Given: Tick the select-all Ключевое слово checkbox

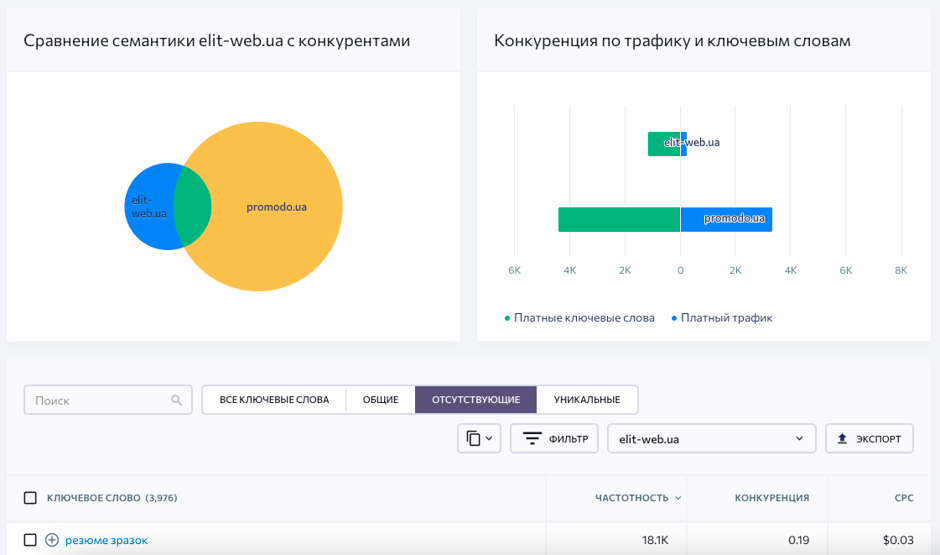Looking at the screenshot, I should coord(30,497).
